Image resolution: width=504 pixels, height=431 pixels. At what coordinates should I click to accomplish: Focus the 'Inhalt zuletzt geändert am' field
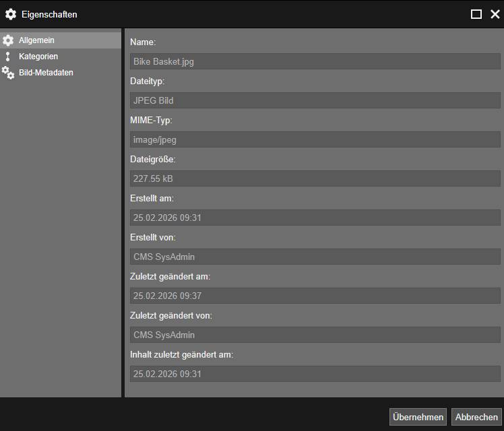coord(315,374)
